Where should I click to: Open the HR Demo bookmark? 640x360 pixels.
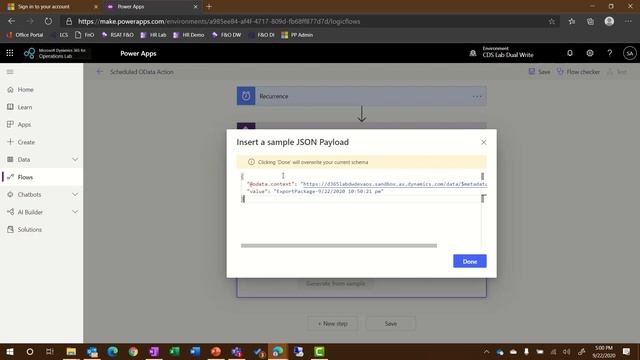click(188, 35)
